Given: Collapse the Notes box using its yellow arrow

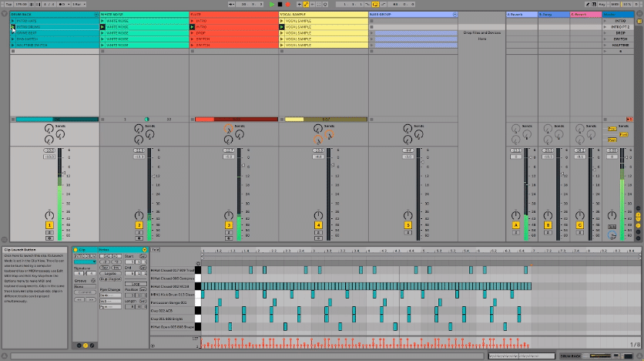Looking at the screenshot, I should coord(144,250).
